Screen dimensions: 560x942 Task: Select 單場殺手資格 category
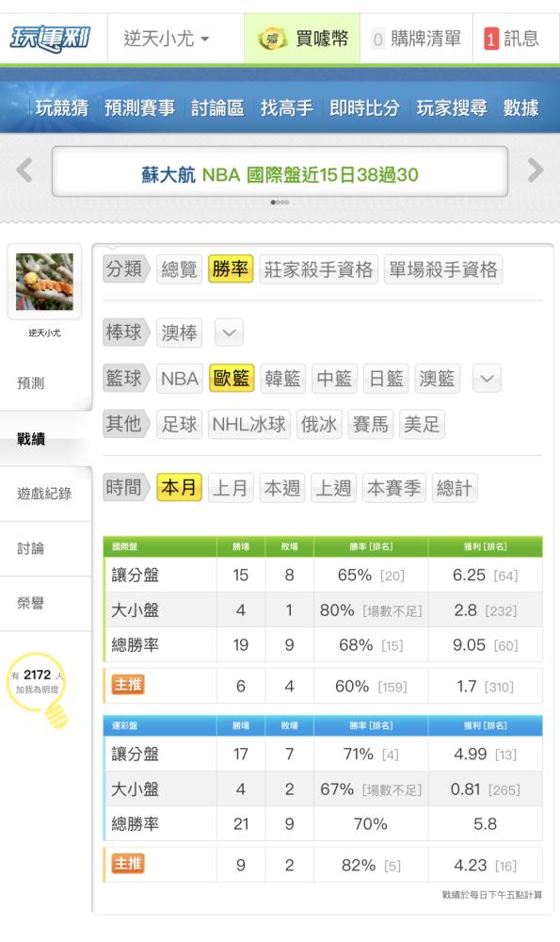click(x=443, y=269)
